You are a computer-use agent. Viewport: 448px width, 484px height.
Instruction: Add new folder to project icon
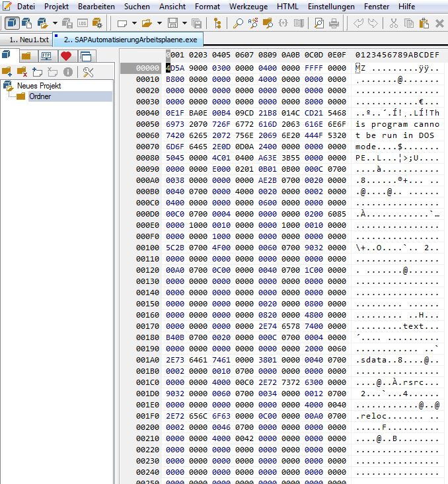pyautogui.click(x=38, y=72)
